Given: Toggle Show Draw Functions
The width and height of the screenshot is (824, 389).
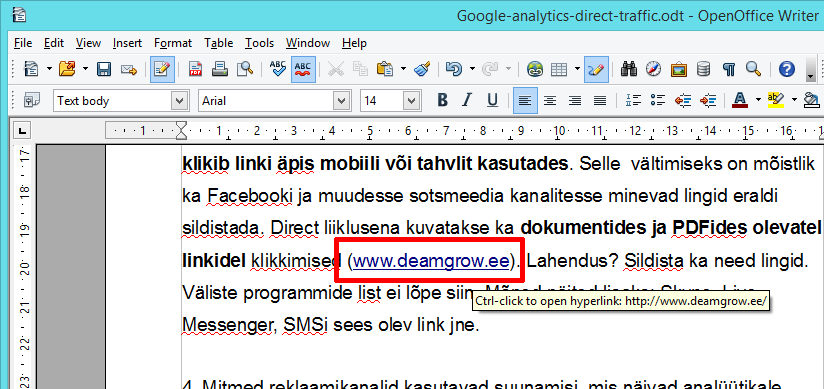Looking at the screenshot, I should click(596, 69).
